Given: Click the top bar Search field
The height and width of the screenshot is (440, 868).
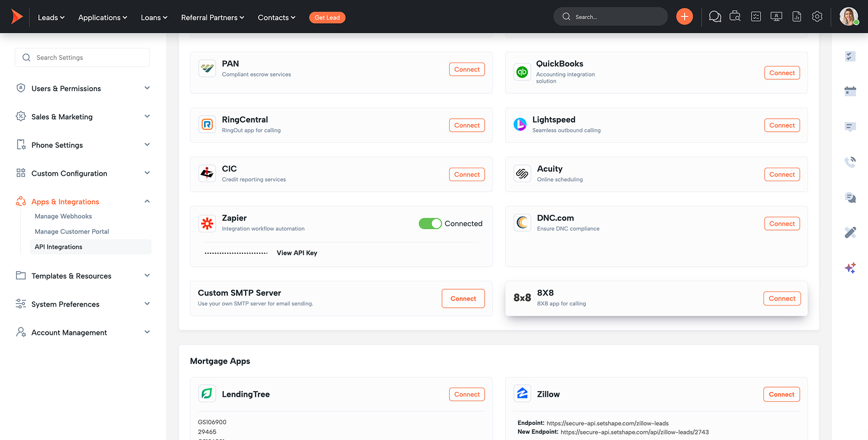Looking at the screenshot, I should point(611,17).
